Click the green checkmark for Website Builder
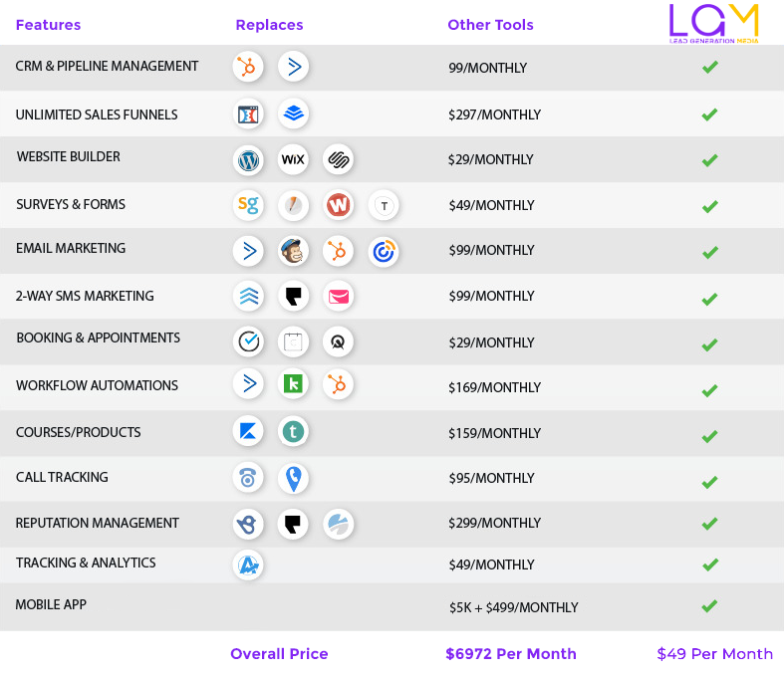 tap(709, 160)
